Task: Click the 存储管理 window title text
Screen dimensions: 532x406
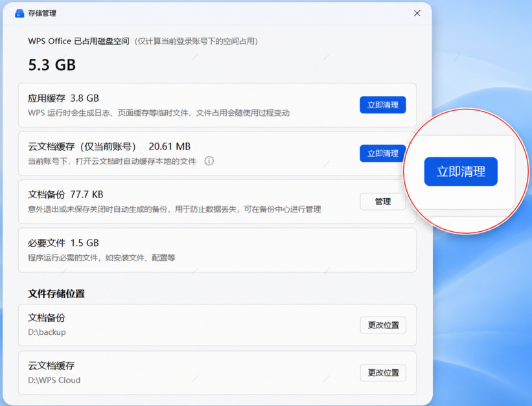Action: click(x=42, y=13)
